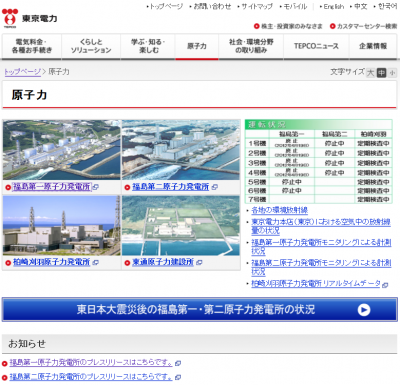Click external link icon beside 東通原子力建設所

pos(199,263)
